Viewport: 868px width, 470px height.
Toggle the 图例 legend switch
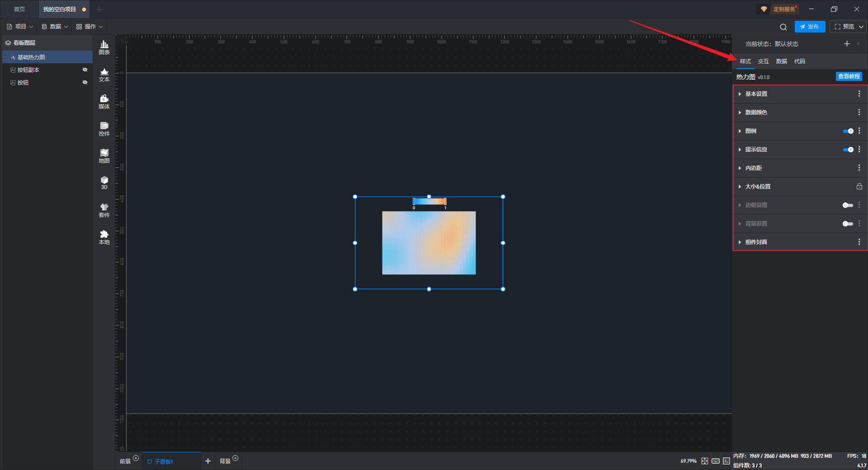[x=848, y=131]
